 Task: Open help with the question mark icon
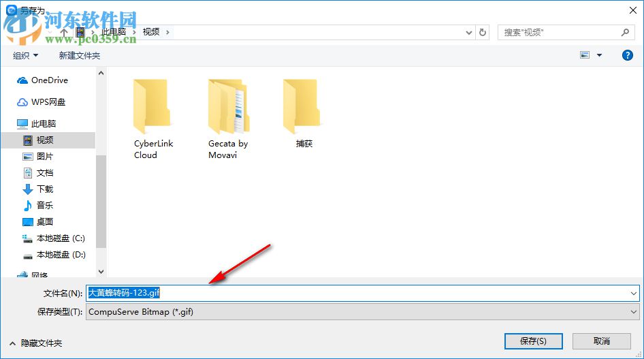(627, 55)
